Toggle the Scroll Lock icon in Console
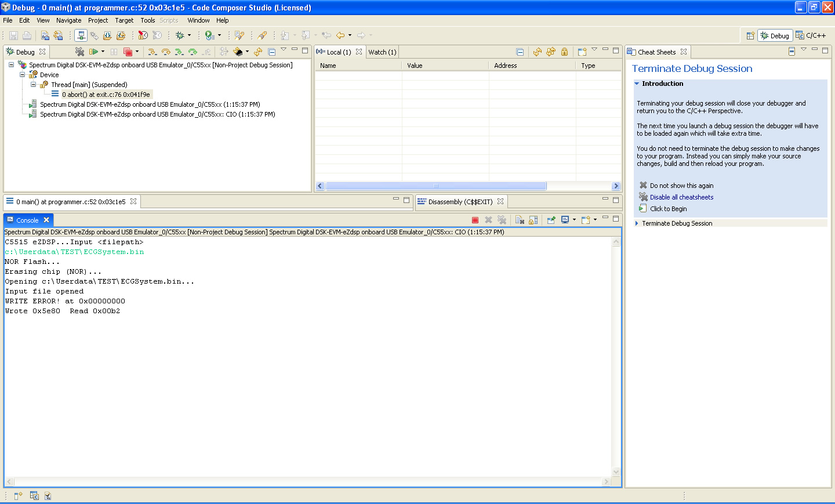The width and height of the screenshot is (835, 504). [x=533, y=220]
